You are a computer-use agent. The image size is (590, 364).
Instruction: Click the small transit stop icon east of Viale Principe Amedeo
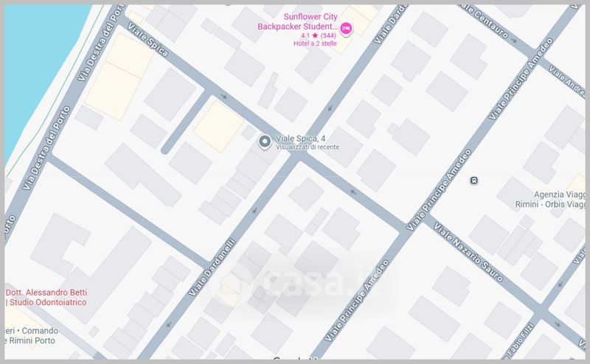point(474,181)
